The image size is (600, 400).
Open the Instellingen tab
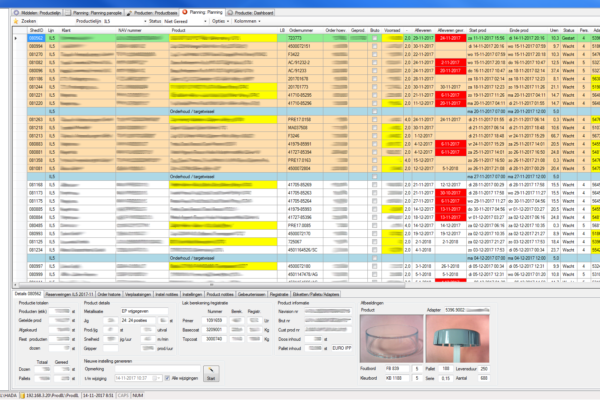coord(192,294)
